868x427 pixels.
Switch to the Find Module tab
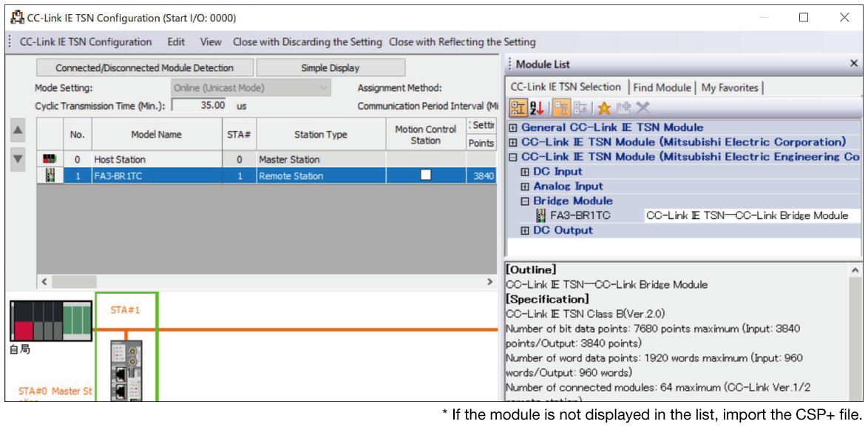(x=662, y=87)
